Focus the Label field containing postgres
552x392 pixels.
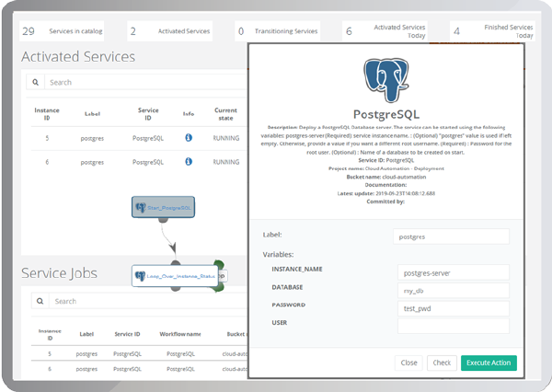click(x=451, y=236)
